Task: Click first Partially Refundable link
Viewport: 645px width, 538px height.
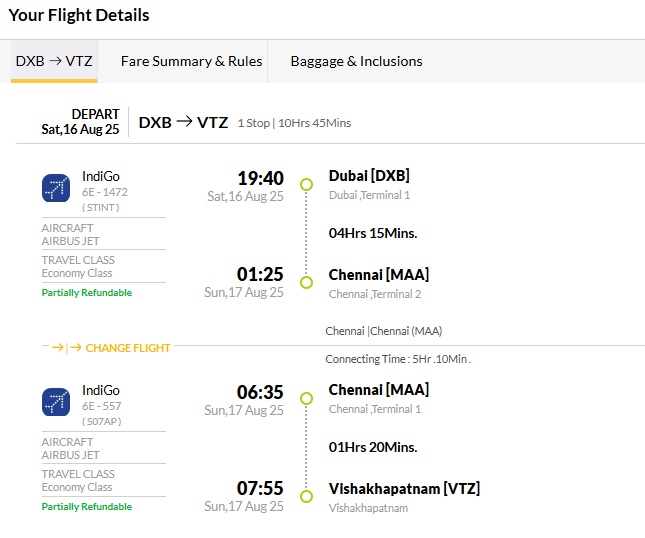Action: click(87, 292)
